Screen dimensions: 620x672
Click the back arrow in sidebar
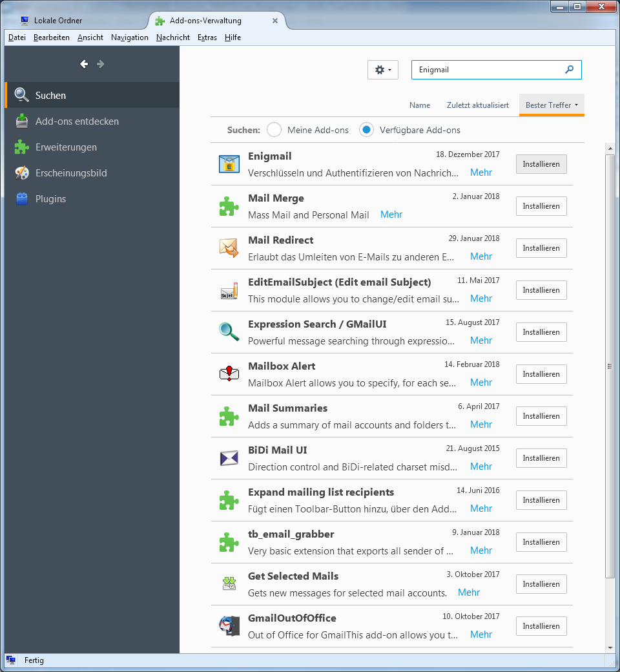[x=84, y=64]
